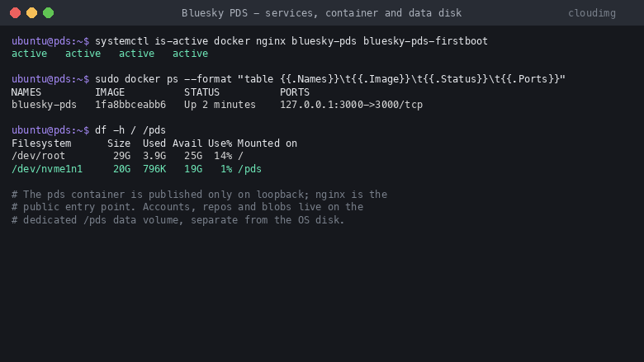Click the 'bluesky-pds' container name
The height and width of the screenshot is (362, 644).
44,105
